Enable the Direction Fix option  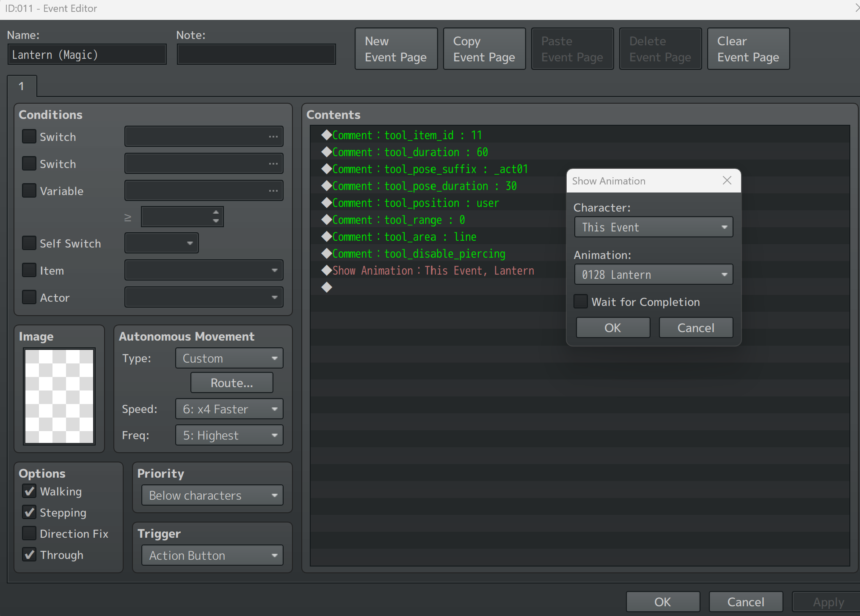coord(29,533)
